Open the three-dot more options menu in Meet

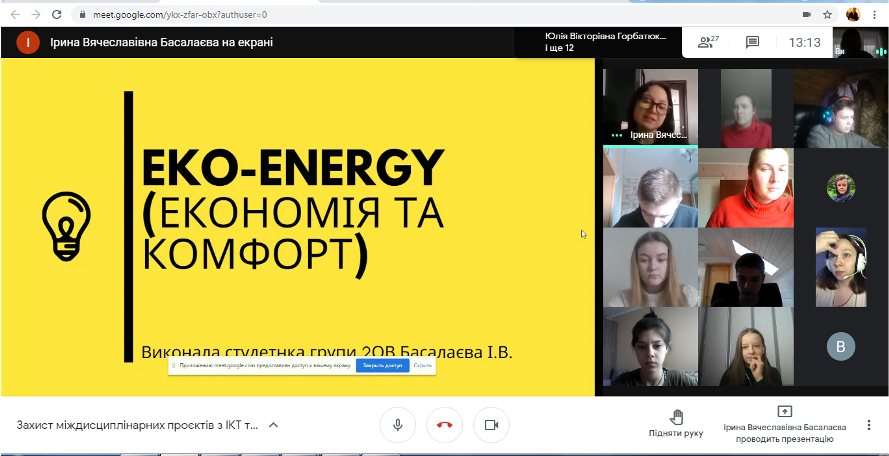869,425
